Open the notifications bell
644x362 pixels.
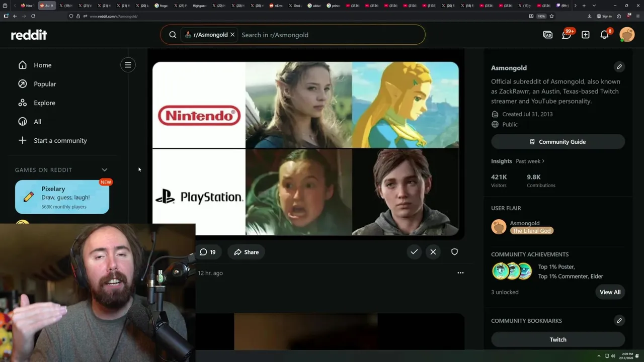[605, 35]
